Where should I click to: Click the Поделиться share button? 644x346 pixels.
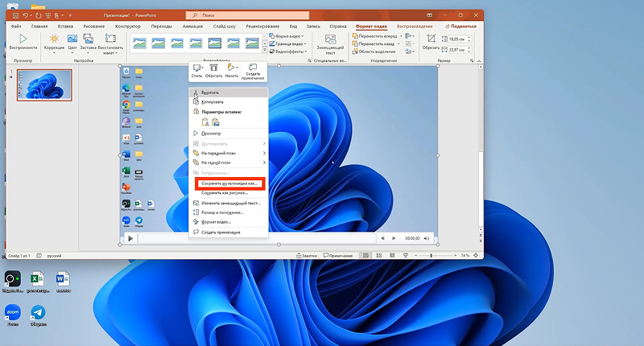point(460,27)
